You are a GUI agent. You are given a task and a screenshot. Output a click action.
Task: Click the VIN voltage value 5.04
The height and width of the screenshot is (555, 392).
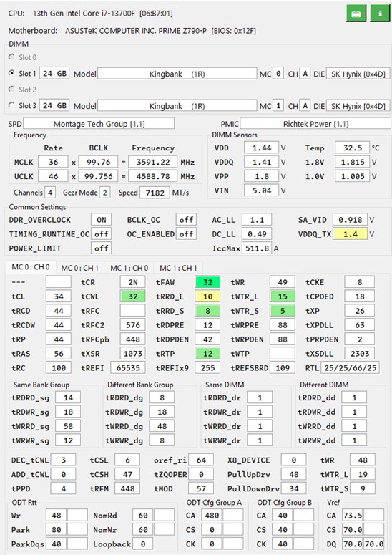(x=262, y=190)
